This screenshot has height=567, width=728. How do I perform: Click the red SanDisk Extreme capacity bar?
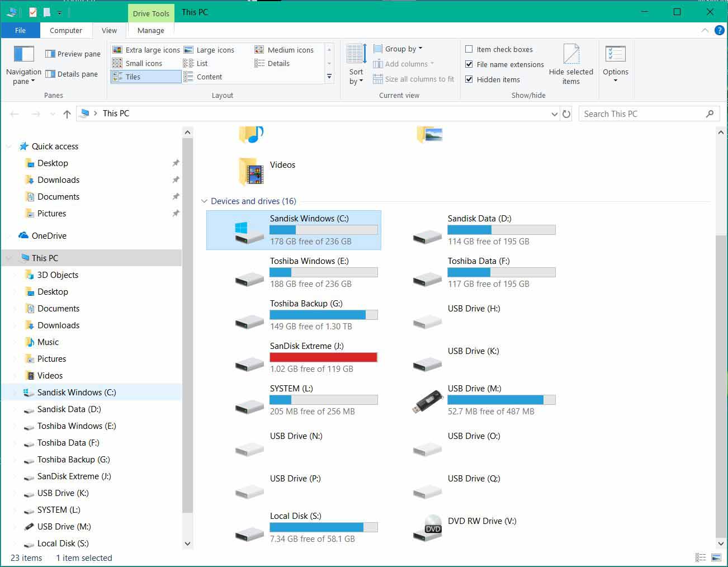pyautogui.click(x=323, y=357)
